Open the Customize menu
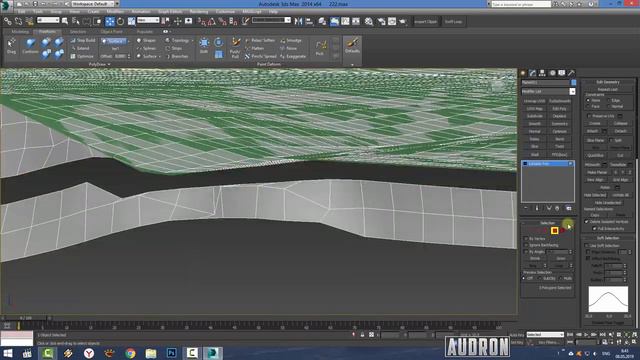The height and width of the screenshot is (360, 640). (x=225, y=12)
